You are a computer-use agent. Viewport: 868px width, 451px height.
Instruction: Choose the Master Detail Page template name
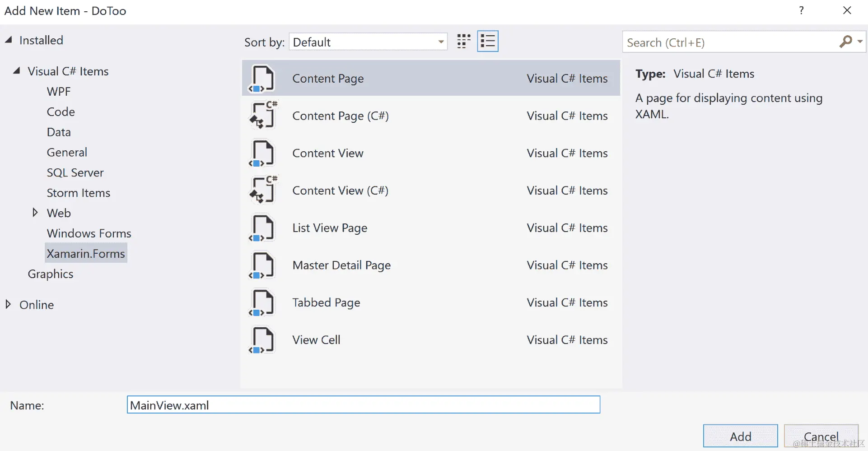click(x=341, y=265)
